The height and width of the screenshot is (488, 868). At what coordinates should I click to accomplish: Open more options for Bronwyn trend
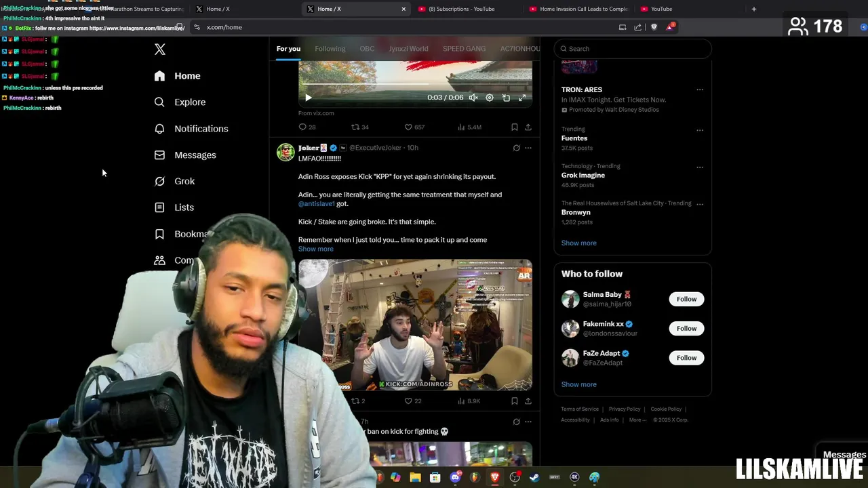point(700,203)
